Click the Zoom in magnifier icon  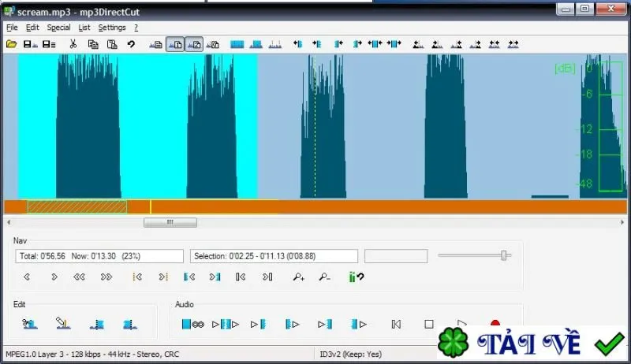(299, 277)
